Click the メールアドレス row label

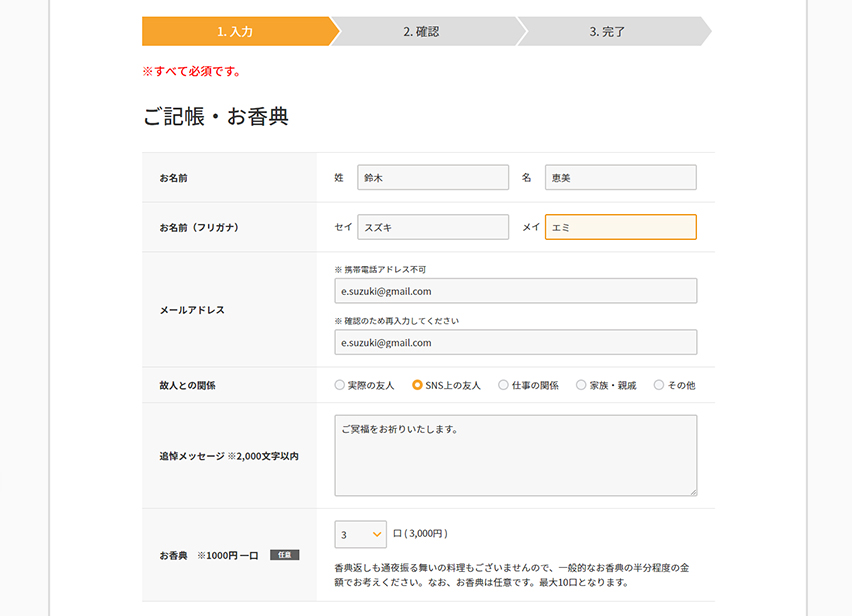(192, 310)
